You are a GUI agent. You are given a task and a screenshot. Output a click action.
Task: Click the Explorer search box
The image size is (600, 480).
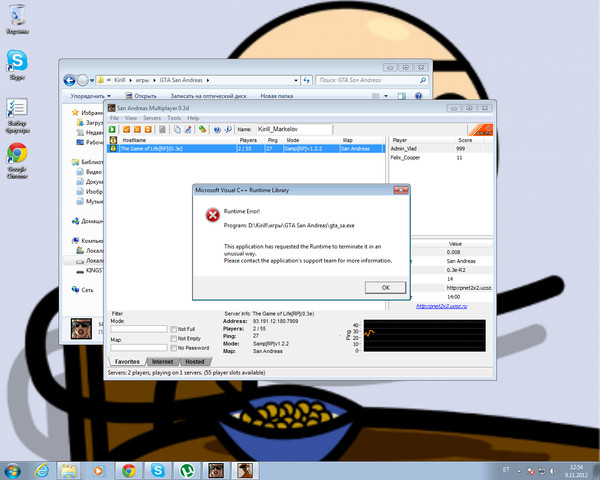pos(372,80)
